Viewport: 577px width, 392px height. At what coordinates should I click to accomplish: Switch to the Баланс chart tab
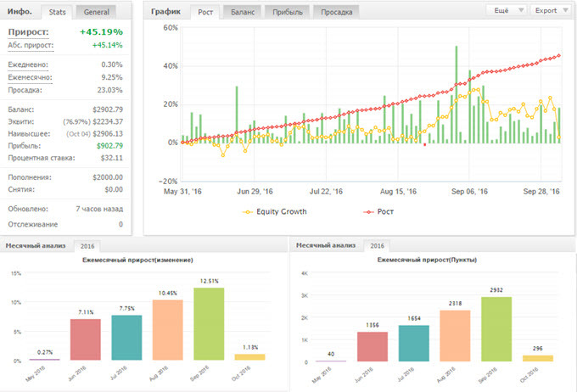243,12
